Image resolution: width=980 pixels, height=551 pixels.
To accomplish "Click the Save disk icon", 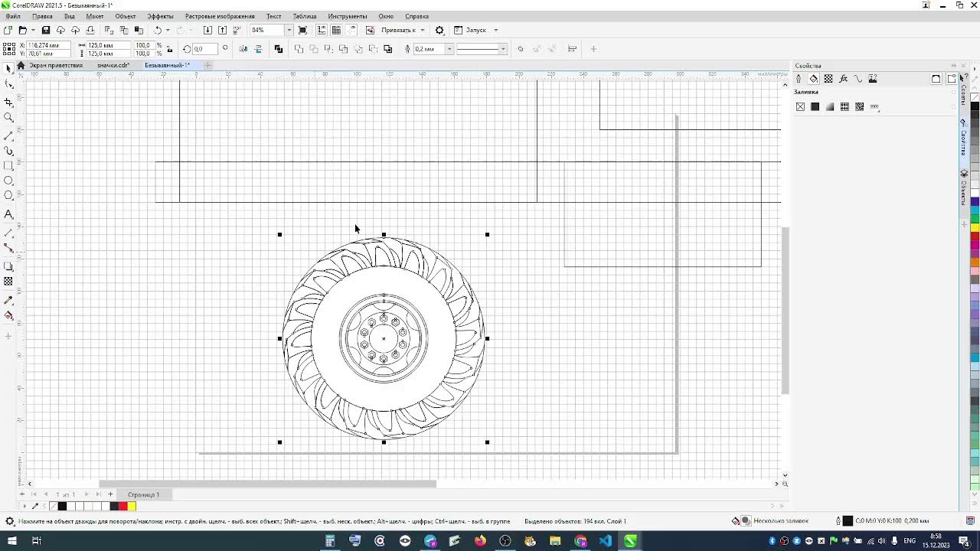I will [46, 30].
